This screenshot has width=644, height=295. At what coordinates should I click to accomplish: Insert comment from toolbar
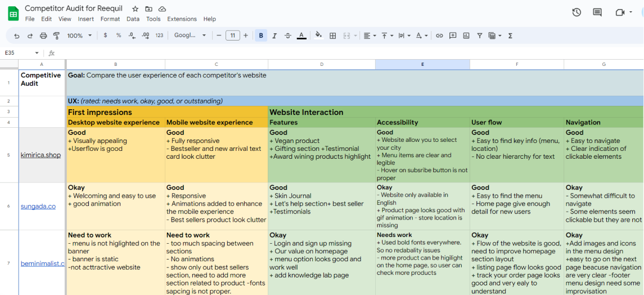[453, 35]
